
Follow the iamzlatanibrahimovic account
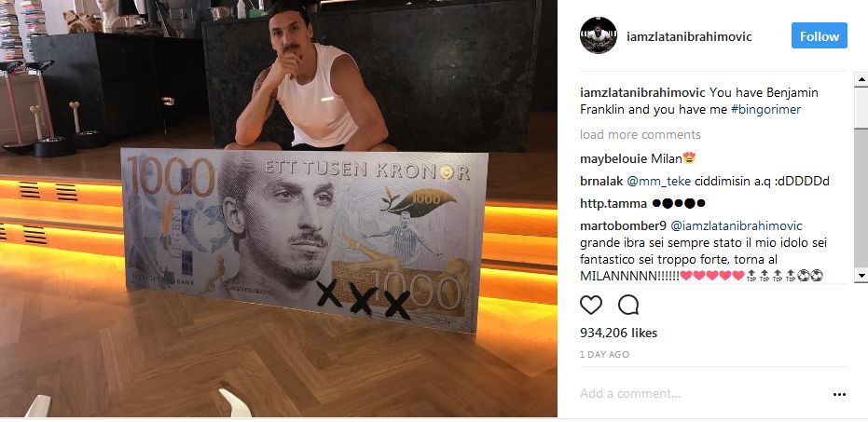820,36
